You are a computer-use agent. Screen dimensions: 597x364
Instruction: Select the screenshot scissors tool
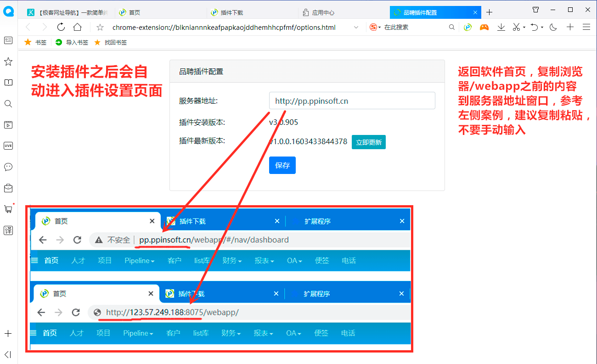pyautogui.click(x=515, y=27)
